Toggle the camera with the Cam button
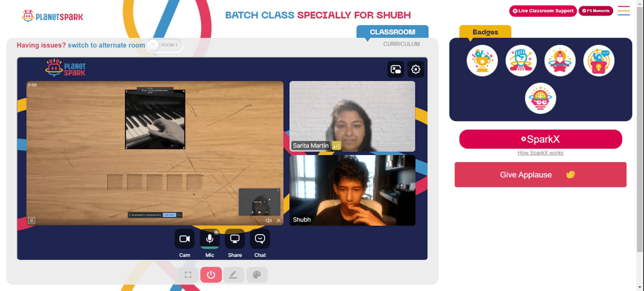This screenshot has height=291, width=644. pyautogui.click(x=184, y=239)
